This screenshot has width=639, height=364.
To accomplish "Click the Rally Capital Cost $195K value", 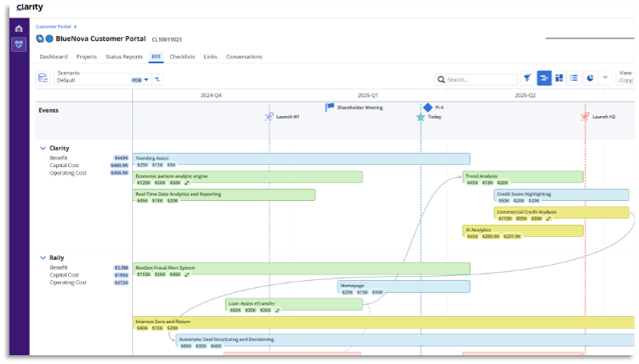I will 121,275.
